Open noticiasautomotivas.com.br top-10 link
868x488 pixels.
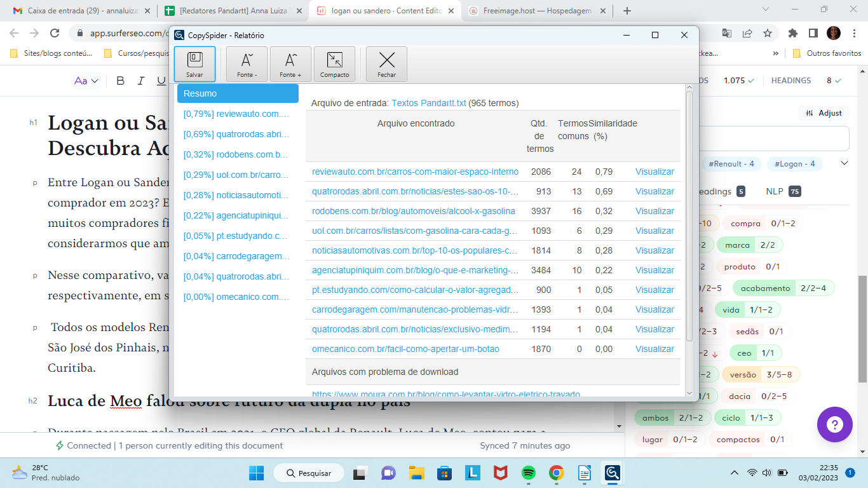[415, 250]
